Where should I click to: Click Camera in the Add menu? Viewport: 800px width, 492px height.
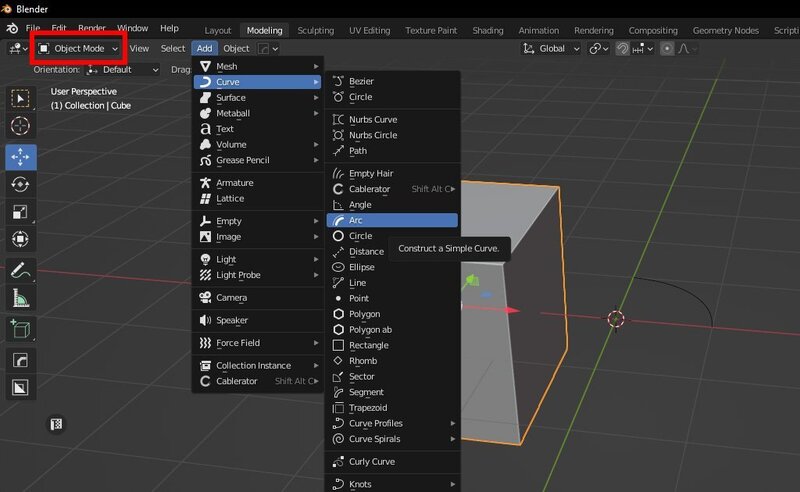click(231, 297)
